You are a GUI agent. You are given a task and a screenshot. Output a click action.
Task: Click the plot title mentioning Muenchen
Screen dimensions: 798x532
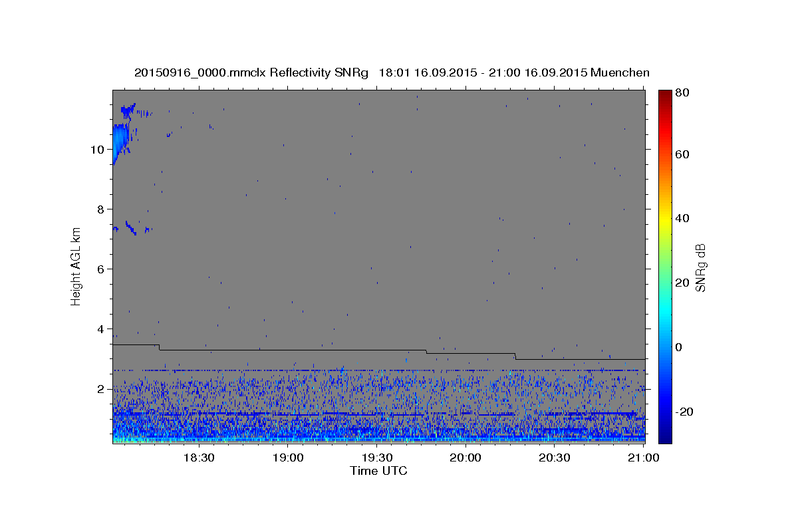pos(392,72)
